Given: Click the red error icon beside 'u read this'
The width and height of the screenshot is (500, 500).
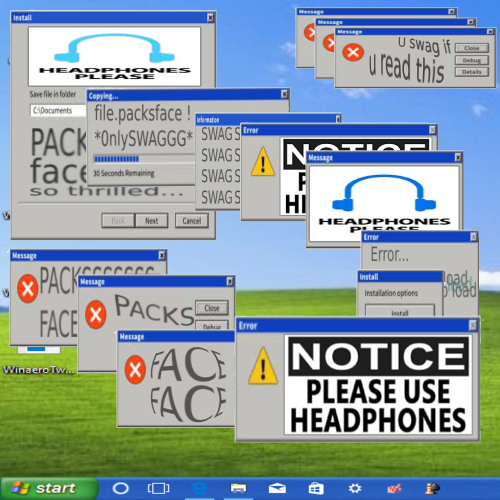Looking at the screenshot, I should (353, 52).
